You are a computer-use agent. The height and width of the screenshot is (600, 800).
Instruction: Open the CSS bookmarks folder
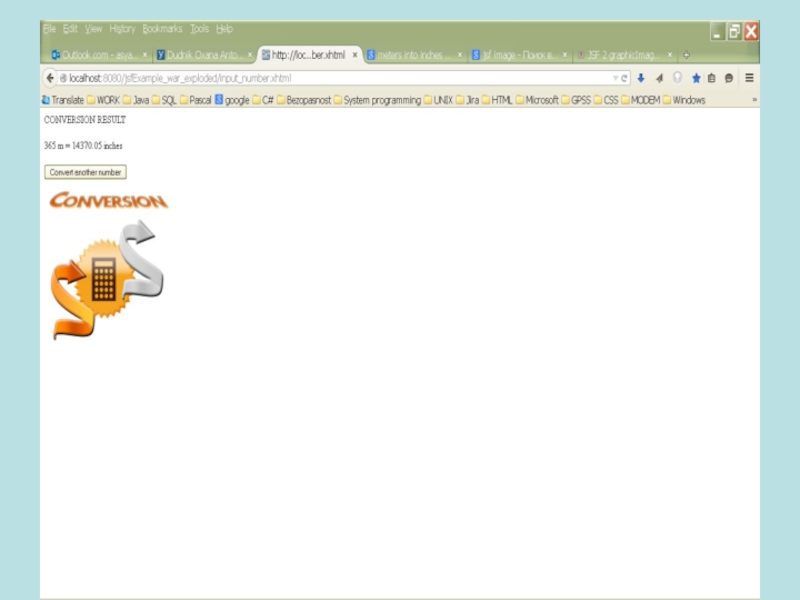(606, 100)
